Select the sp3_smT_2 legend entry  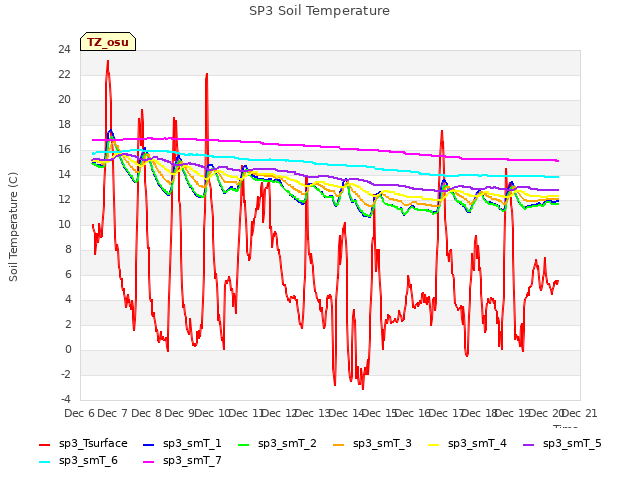coord(277,443)
